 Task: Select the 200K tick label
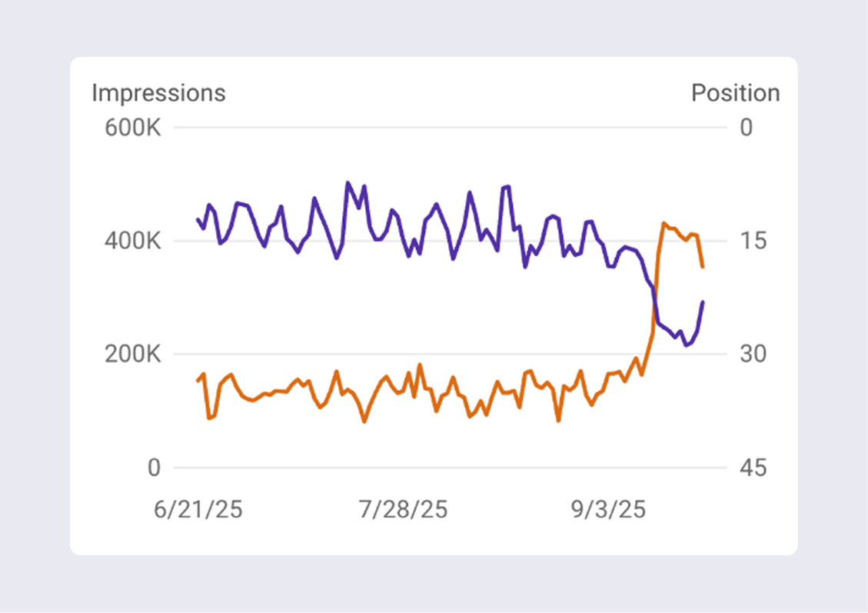[132, 355]
